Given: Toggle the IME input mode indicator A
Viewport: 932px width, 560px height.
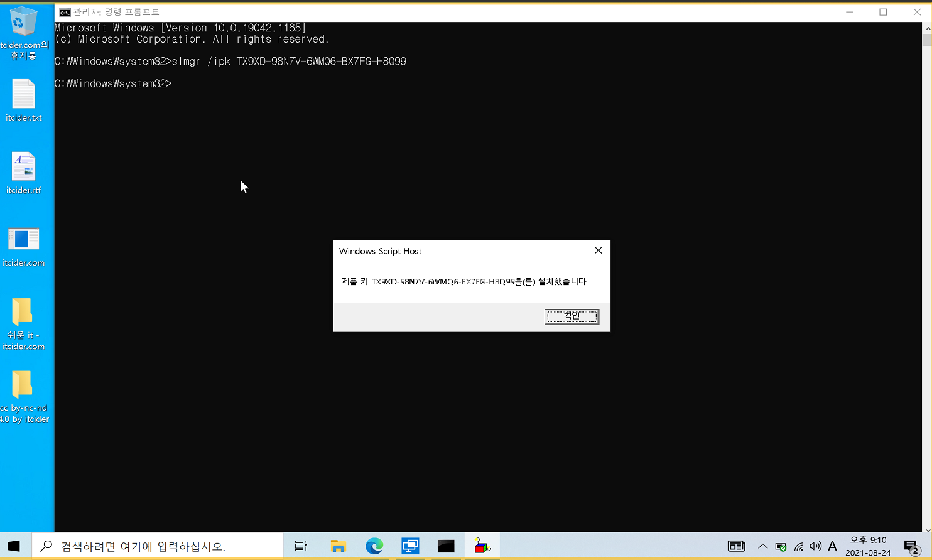Looking at the screenshot, I should [x=833, y=546].
